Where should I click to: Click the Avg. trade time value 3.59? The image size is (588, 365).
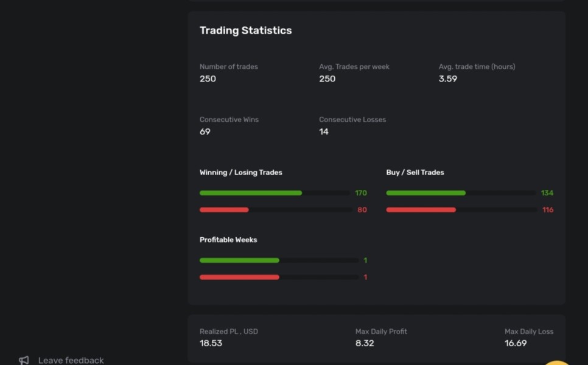tap(447, 78)
